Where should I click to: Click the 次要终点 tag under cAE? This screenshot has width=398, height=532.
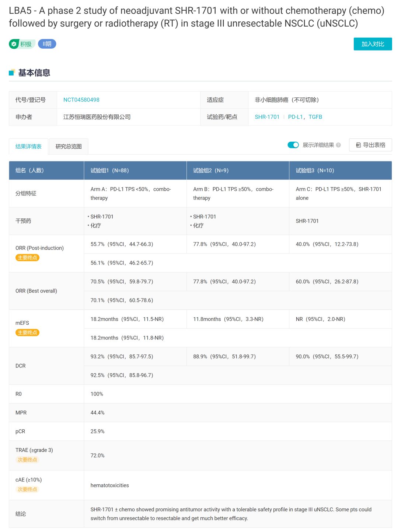tap(27, 489)
